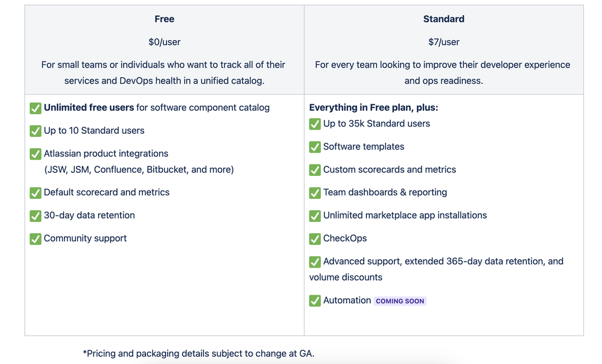
Task: Click the Software templates checkmark
Action: (315, 147)
